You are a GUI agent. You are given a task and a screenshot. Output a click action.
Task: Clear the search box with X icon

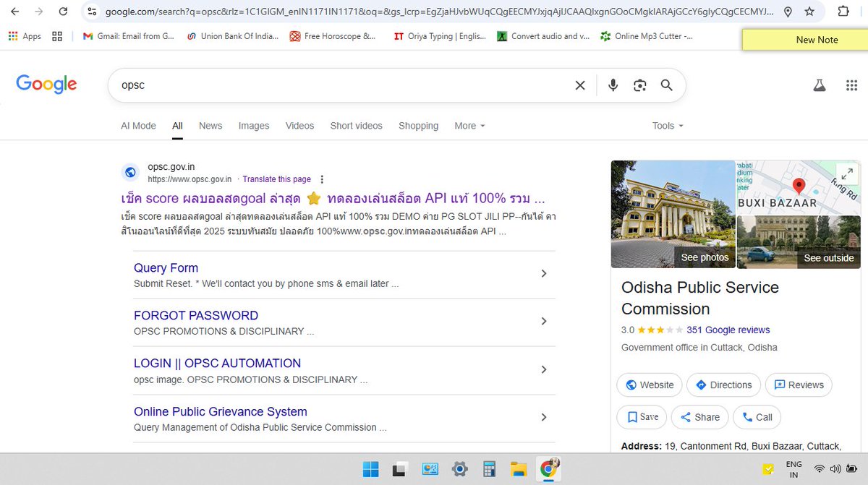coord(580,85)
